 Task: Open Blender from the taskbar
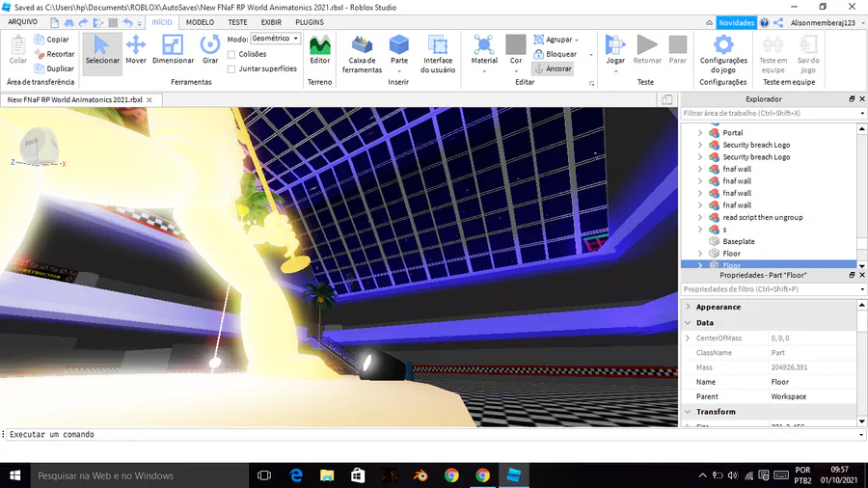[420, 475]
